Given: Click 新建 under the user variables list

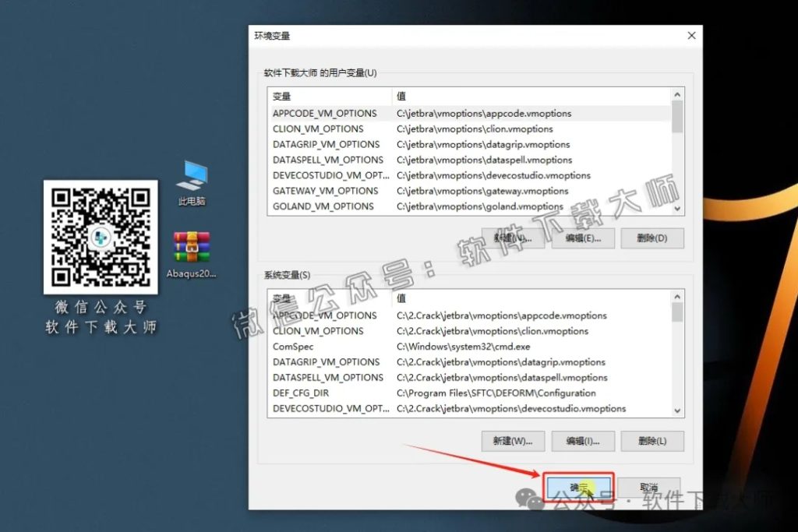Looking at the screenshot, I should point(512,238).
